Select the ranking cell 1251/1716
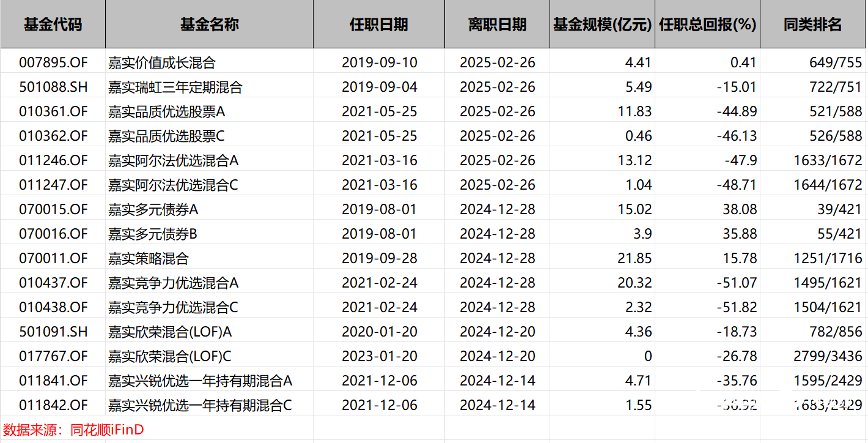Viewport: 868px width, 443px height. pos(828,258)
